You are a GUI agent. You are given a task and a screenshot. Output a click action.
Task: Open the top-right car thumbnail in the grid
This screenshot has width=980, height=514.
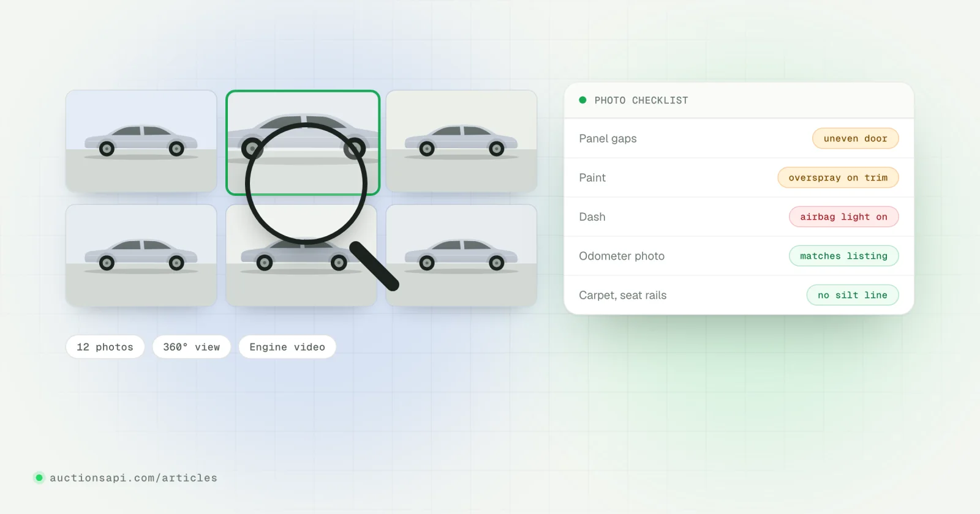(461, 141)
